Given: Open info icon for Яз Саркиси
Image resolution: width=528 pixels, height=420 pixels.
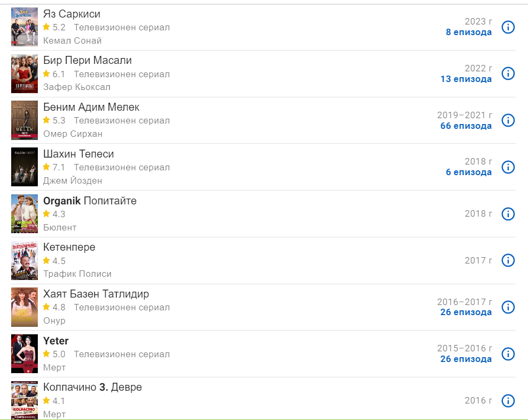Looking at the screenshot, I should coord(508,27).
